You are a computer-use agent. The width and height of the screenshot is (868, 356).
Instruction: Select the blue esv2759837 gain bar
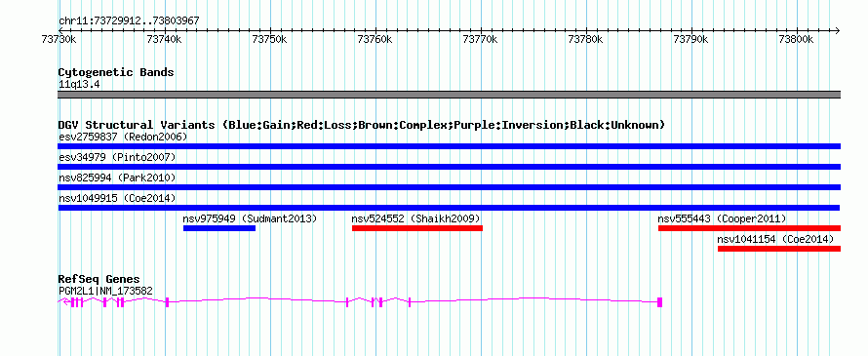[449, 146]
